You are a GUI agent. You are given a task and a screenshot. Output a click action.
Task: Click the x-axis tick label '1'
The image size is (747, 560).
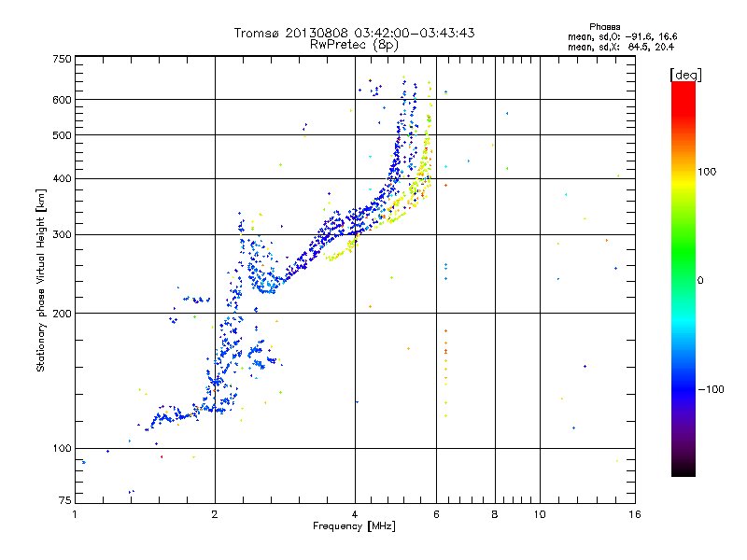[75, 514]
